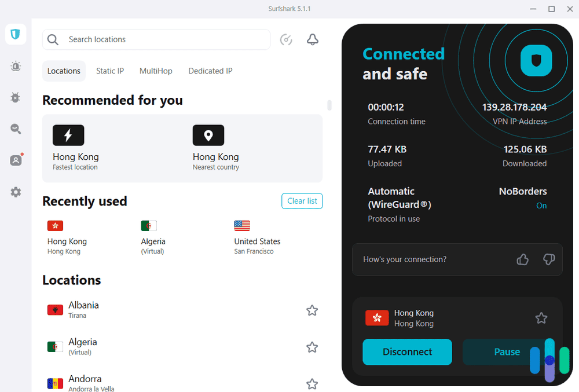
Task: Open Surfshark Alert from the sidebar
Action: click(x=15, y=66)
